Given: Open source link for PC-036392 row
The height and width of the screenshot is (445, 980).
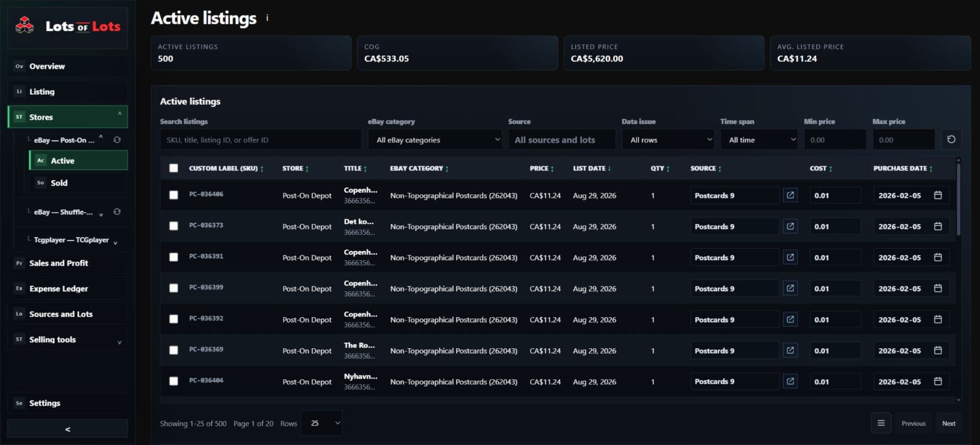Looking at the screenshot, I should (x=791, y=319).
